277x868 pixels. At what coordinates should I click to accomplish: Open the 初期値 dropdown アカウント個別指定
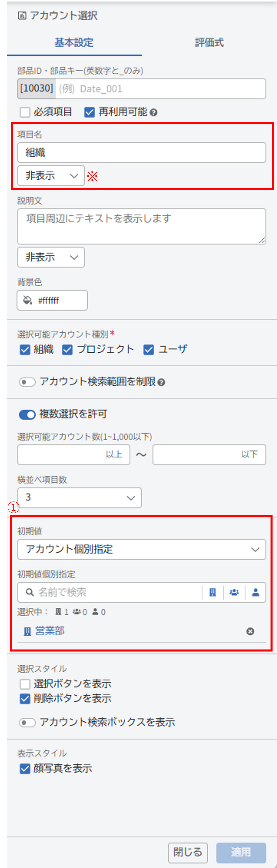[142, 549]
